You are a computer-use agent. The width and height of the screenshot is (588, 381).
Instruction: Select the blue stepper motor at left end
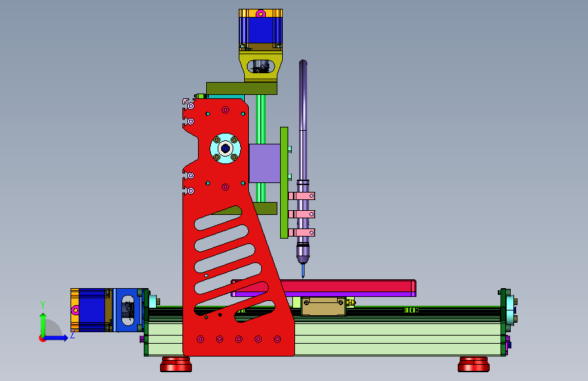pyautogui.click(x=90, y=310)
